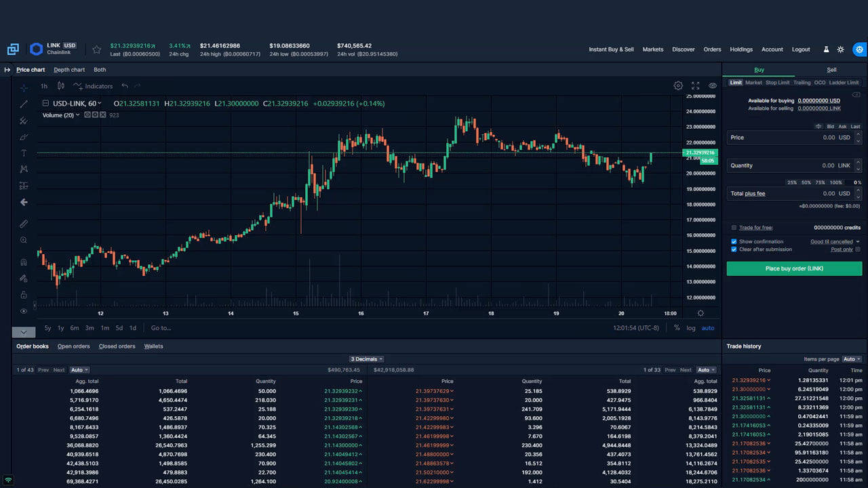Click the ruler measure tool

pyautogui.click(x=24, y=224)
